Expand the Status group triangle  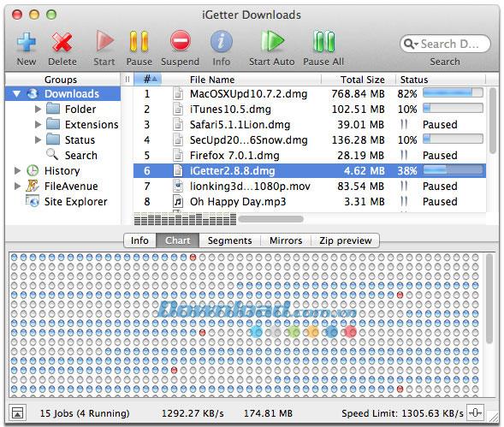(38, 139)
